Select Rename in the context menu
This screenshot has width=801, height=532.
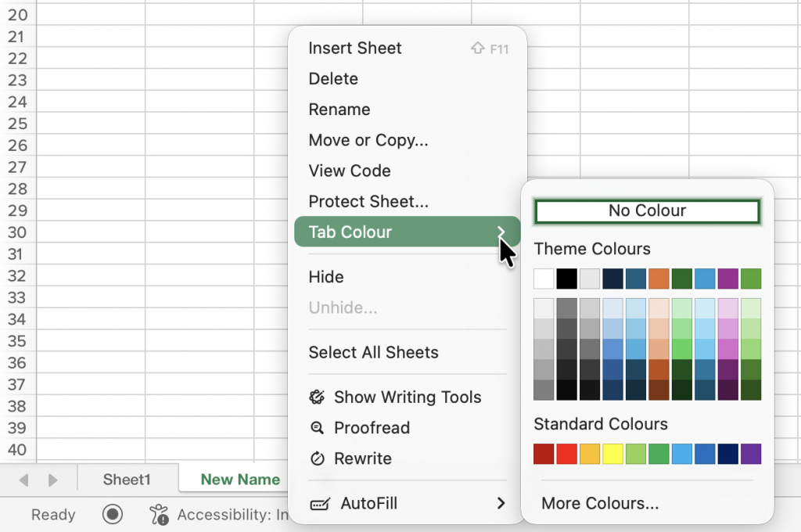pyautogui.click(x=339, y=110)
